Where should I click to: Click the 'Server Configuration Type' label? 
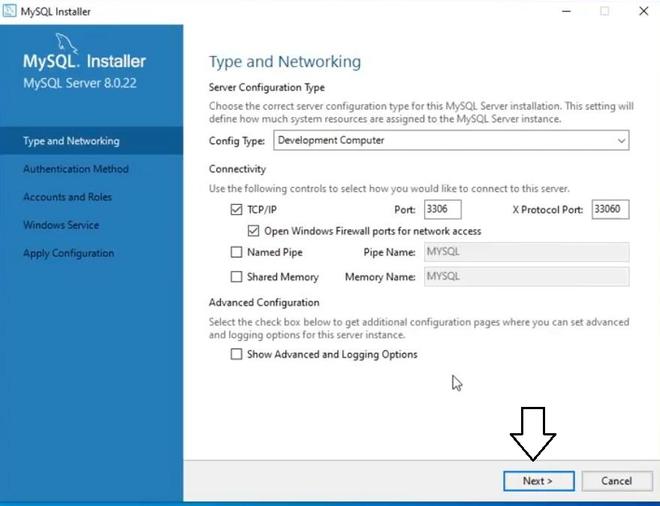pyautogui.click(x=267, y=88)
